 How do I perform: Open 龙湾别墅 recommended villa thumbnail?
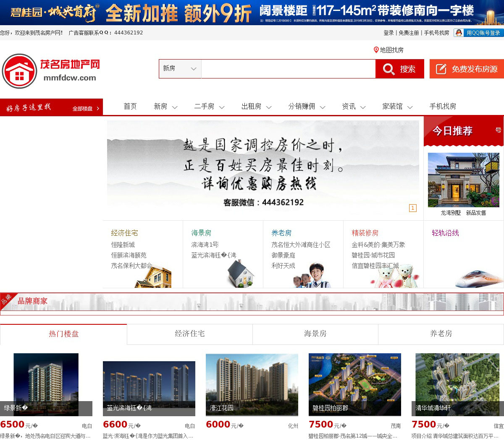click(464, 180)
